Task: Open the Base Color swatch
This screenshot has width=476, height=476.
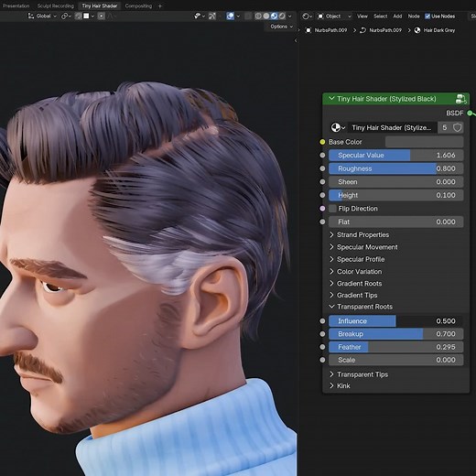Action: (x=425, y=142)
